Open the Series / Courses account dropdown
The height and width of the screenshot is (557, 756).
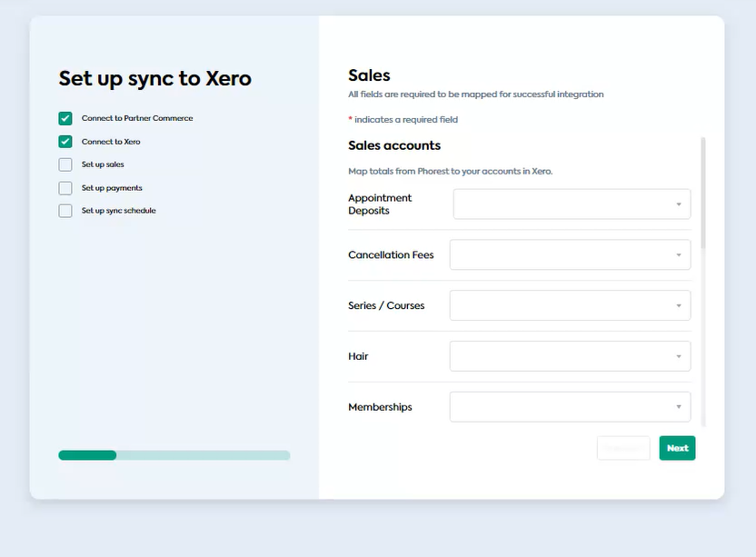coord(570,305)
